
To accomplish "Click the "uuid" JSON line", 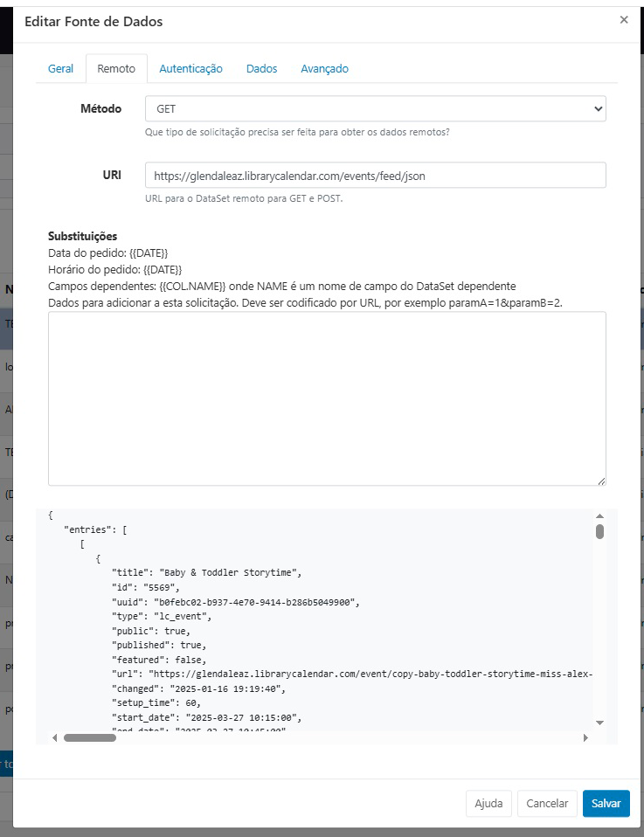I will [x=236, y=602].
